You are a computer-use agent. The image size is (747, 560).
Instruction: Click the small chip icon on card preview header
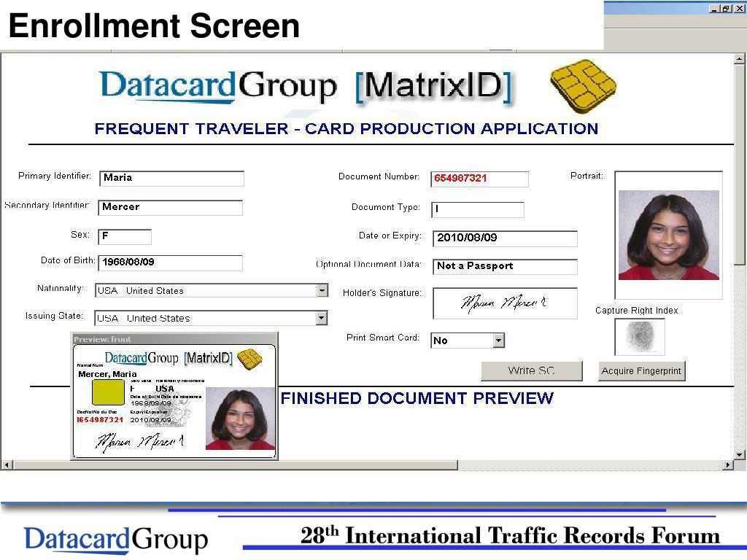[249, 359]
